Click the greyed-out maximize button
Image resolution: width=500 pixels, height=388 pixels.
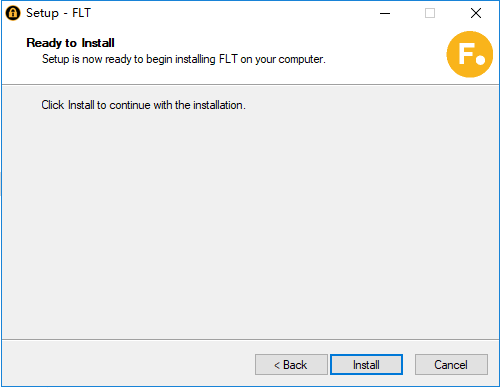click(x=430, y=13)
